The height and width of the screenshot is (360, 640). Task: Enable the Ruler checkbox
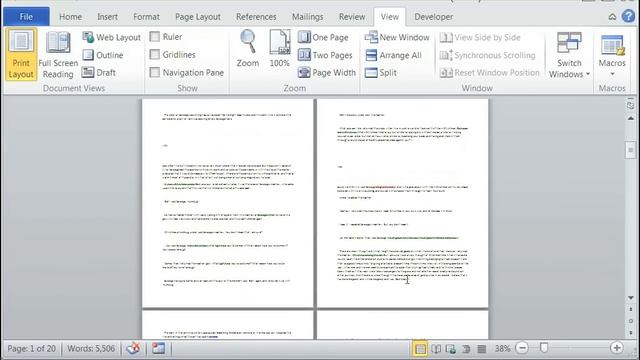[155, 37]
